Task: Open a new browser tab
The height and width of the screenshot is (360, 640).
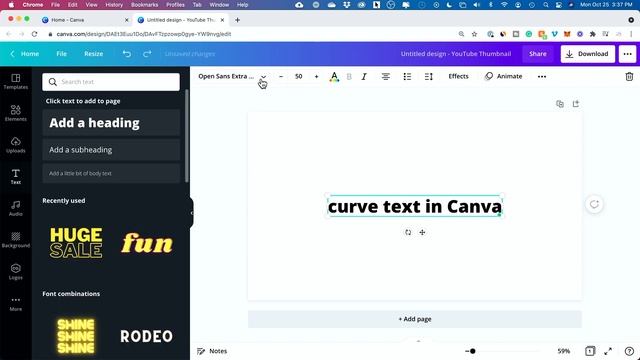Action: click(x=237, y=20)
